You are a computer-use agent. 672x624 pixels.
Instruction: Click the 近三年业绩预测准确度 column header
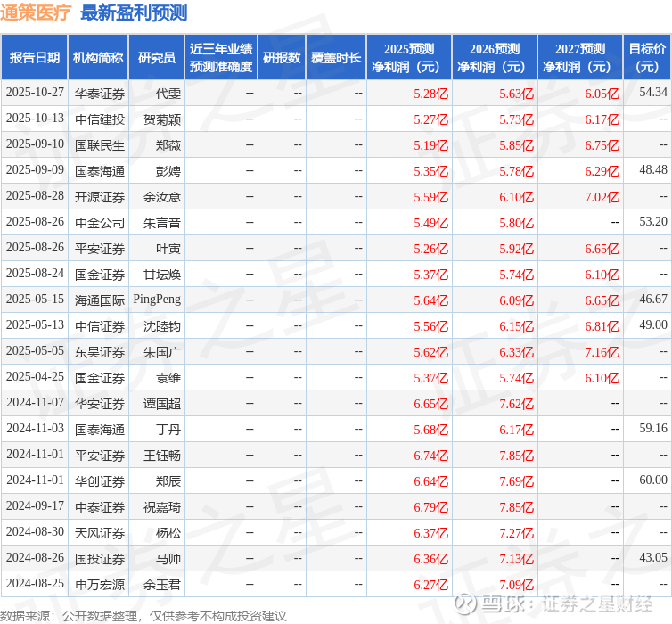pos(221,57)
